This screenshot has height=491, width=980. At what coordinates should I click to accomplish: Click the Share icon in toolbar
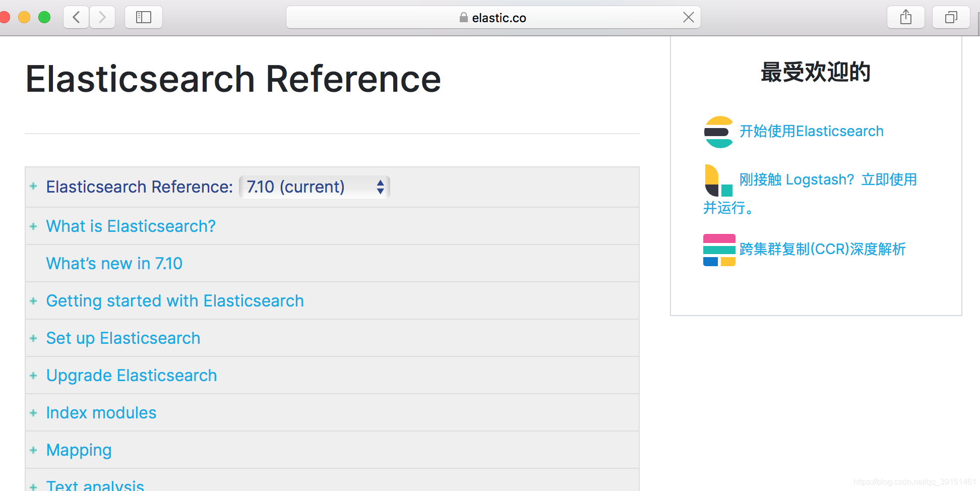[906, 18]
